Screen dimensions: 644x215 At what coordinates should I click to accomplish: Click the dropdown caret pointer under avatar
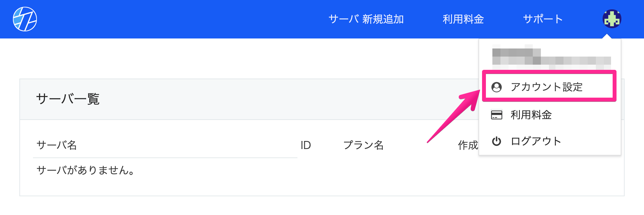pos(607,36)
